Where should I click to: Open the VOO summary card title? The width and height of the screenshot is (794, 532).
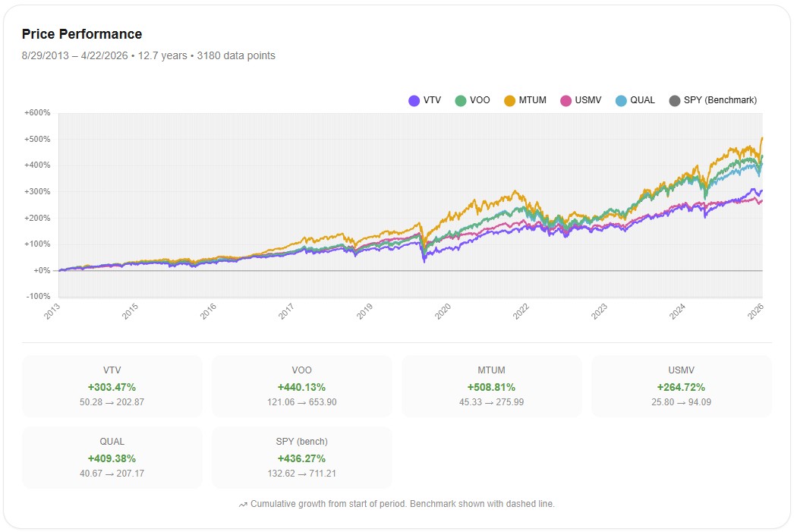[x=302, y=370]
